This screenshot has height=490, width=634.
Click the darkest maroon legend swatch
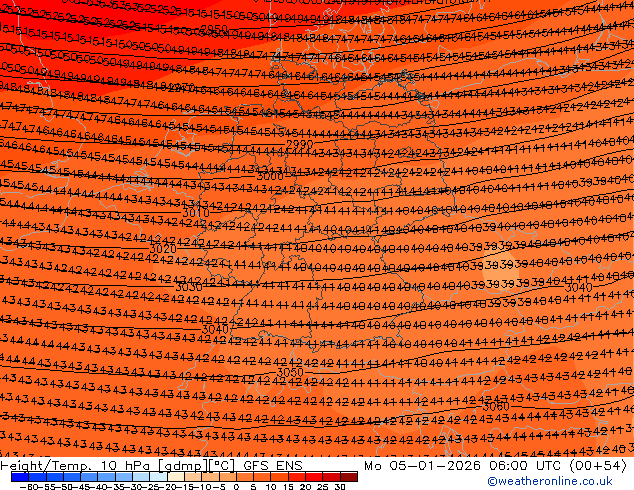(x=349, y=477)
